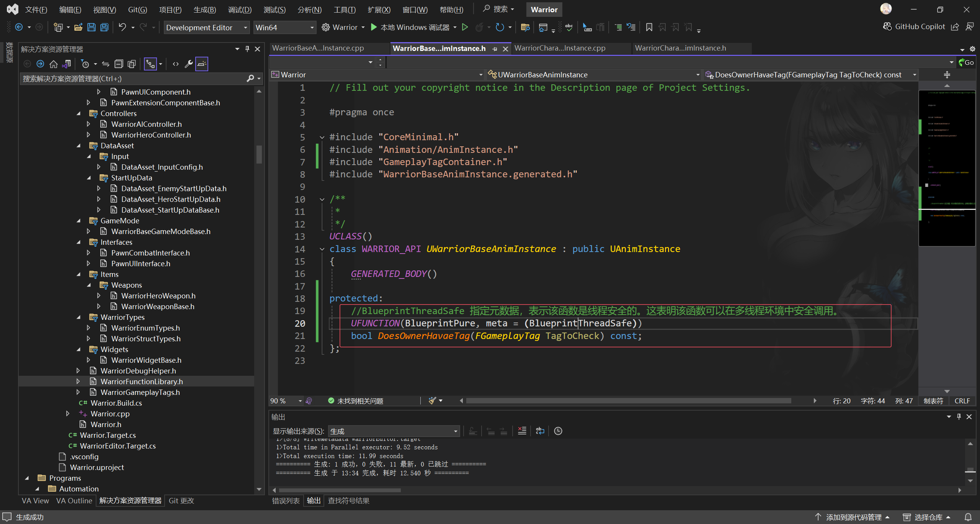Toggle a bookmark on the current line

coord(649,27)
